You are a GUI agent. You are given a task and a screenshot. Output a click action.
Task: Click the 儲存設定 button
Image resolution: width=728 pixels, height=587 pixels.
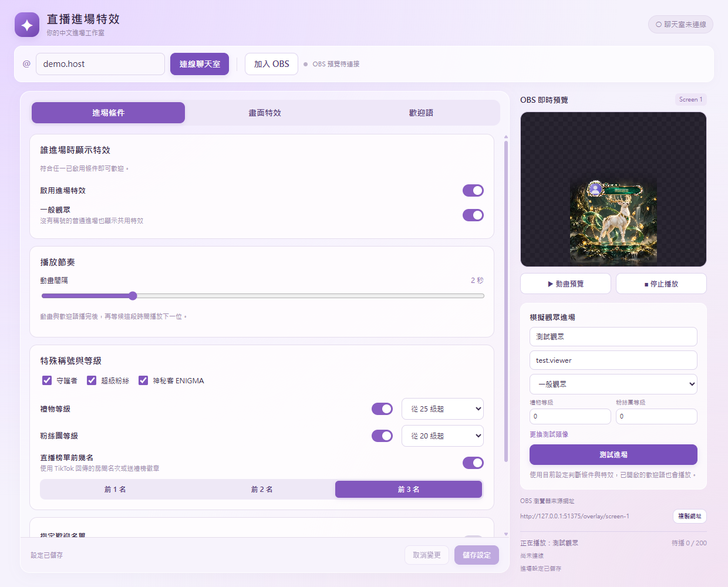click(x=477, y=555)
